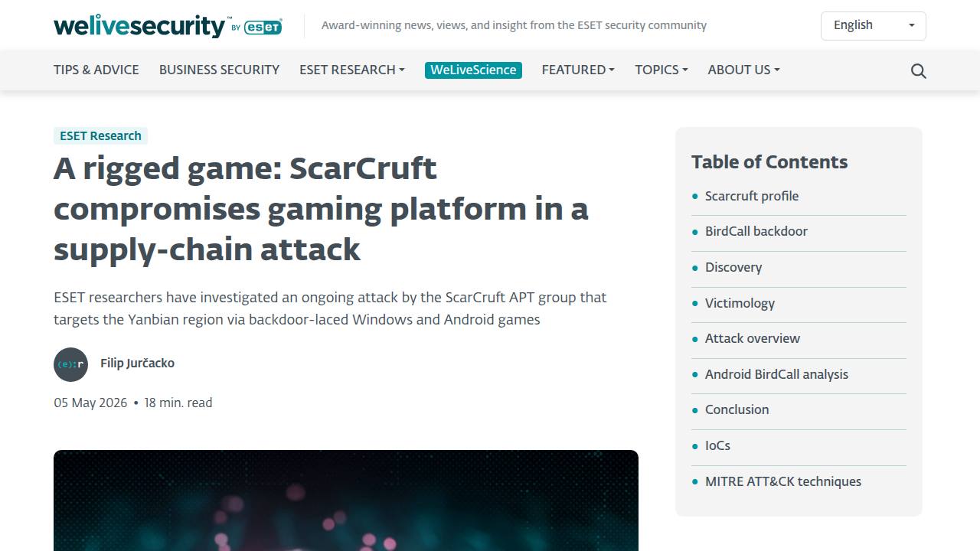Jump to IoCs section

[x=717, y=445]
